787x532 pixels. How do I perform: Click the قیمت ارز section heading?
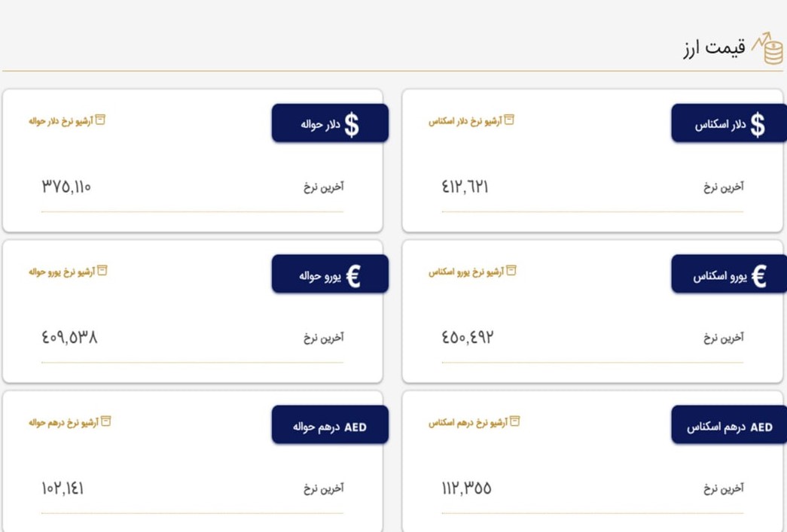(714, 49)
